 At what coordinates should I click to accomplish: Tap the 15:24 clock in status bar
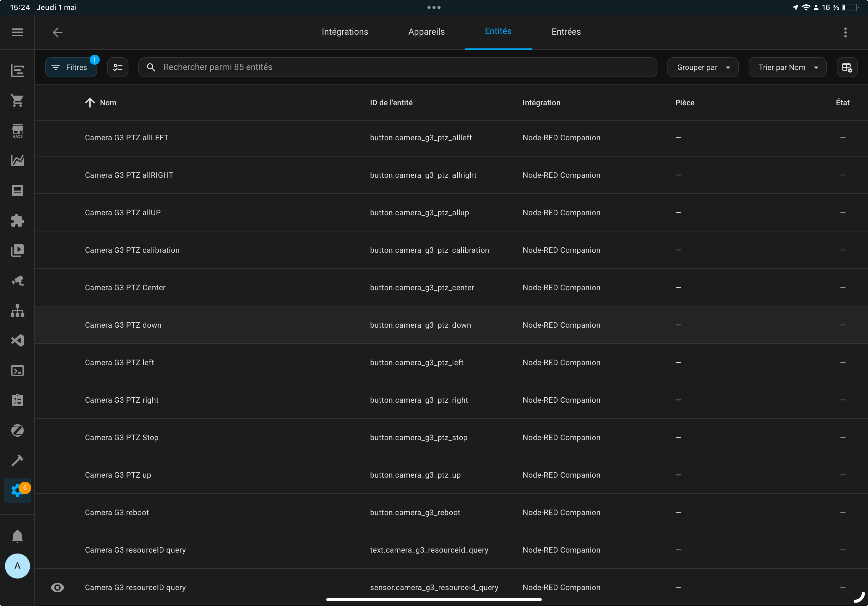click(20, 7)
